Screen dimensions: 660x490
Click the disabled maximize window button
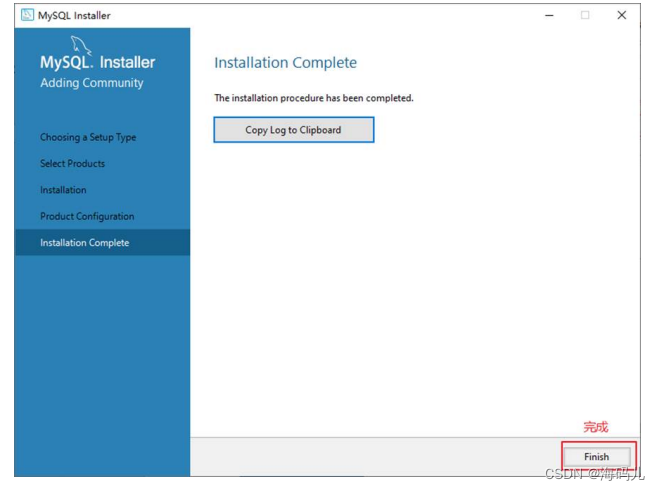point(585,16)
